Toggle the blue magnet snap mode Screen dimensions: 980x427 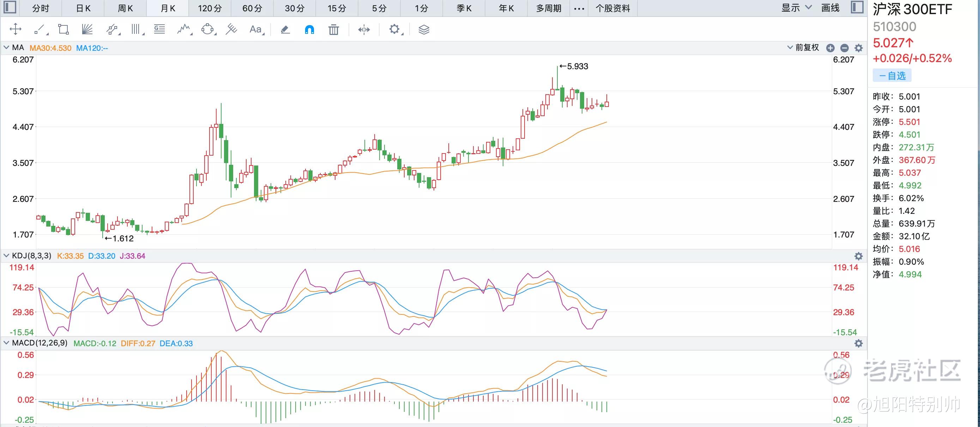point(309,29)
